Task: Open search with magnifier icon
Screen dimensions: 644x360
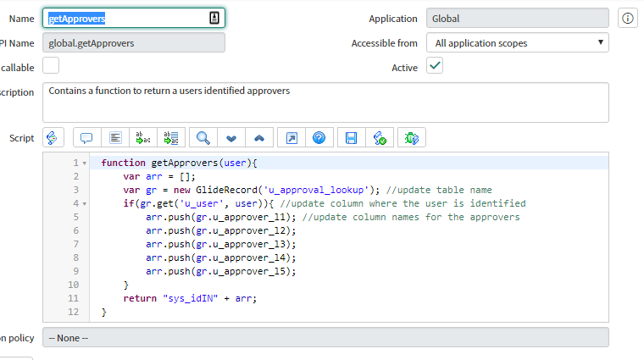Action: (x=203, y=138)
